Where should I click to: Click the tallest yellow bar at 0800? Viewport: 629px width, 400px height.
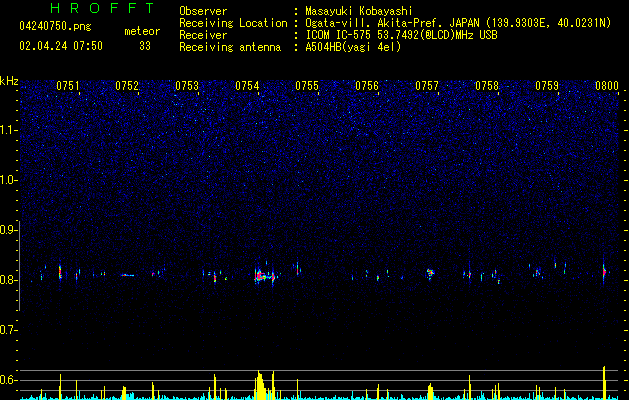(x=604, y=382)
